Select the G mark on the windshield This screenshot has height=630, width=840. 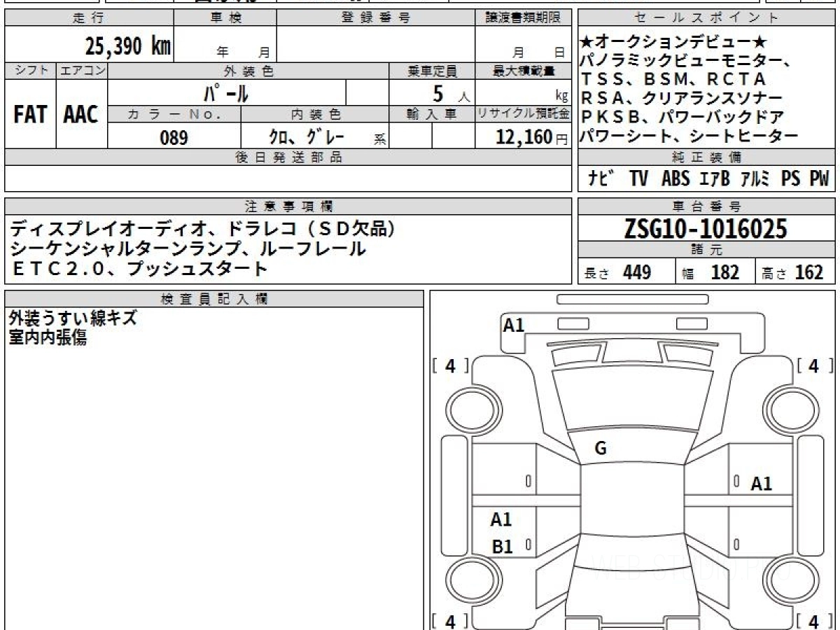point(600,449)
